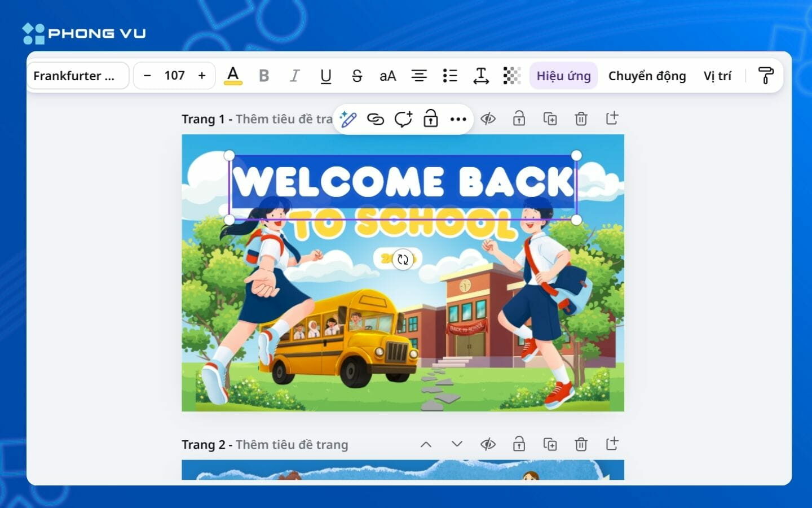
Task: Add a new page after Trang 2
Action: [x=612, y=445]
